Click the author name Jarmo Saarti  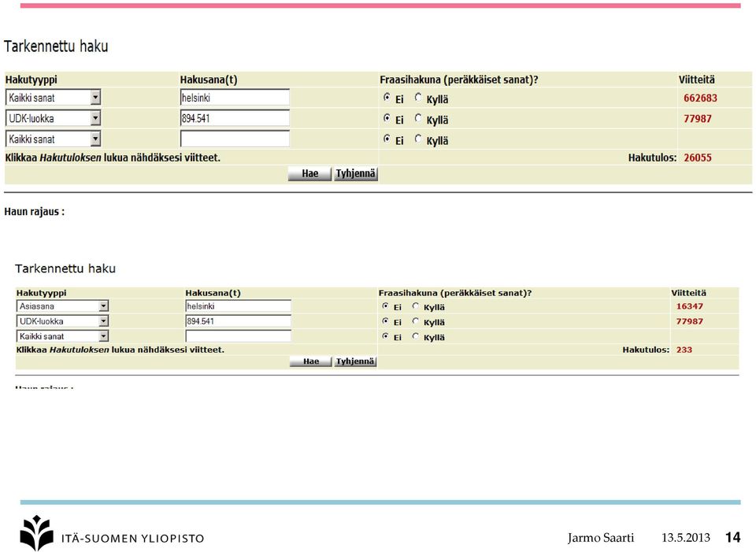pyautogui.click(x=601, y=538)
